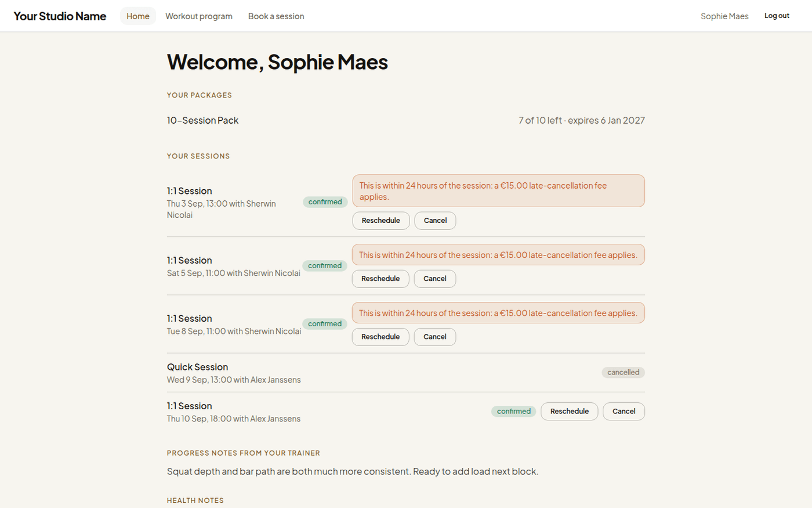Click the Quick Session title
Viewport: 812px width, 508px height.
click(198, 367)
